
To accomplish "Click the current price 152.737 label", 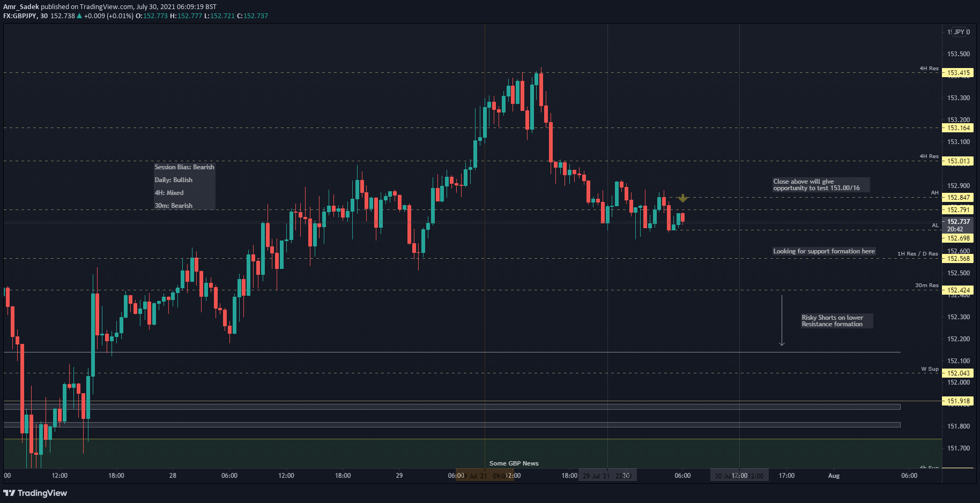I will coord(958,222).
